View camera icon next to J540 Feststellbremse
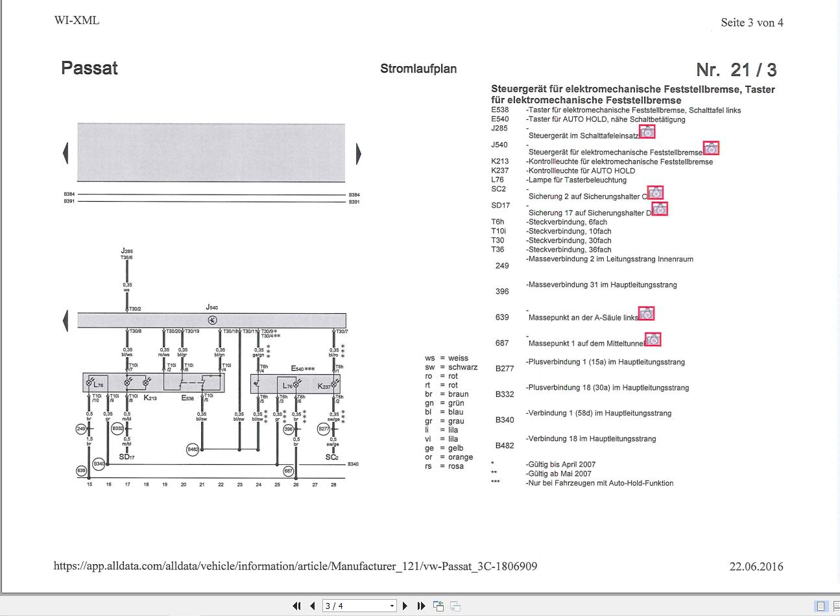The image size is (840, 616). (x=711, y=148)
